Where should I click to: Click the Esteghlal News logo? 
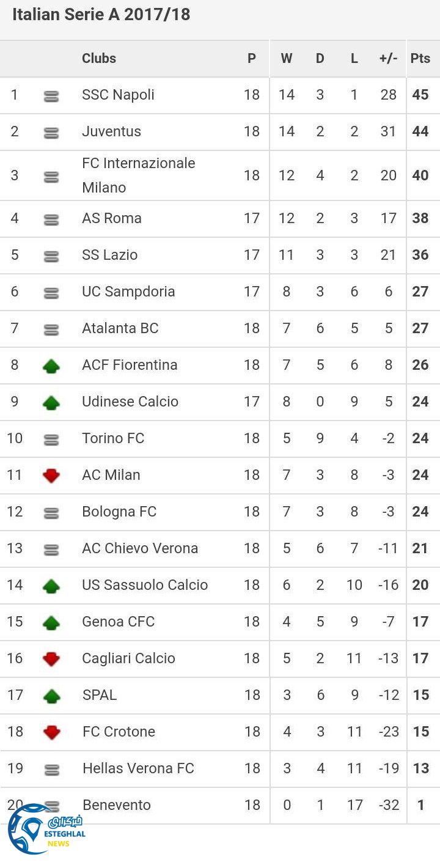pos(46,828)
